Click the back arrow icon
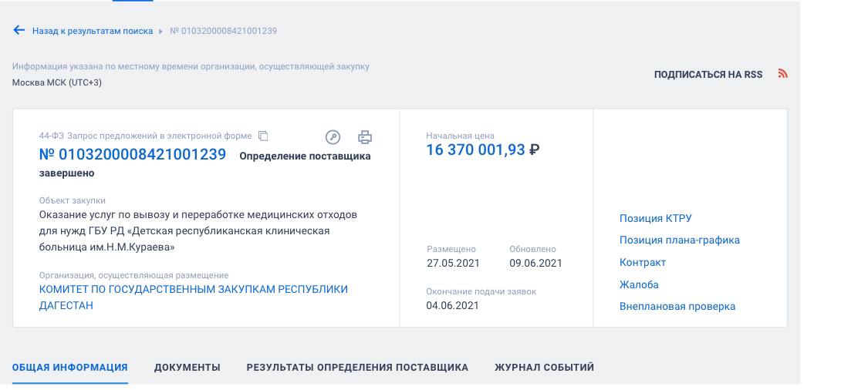Screen dimensions: 868x390 tap(19, 30)
